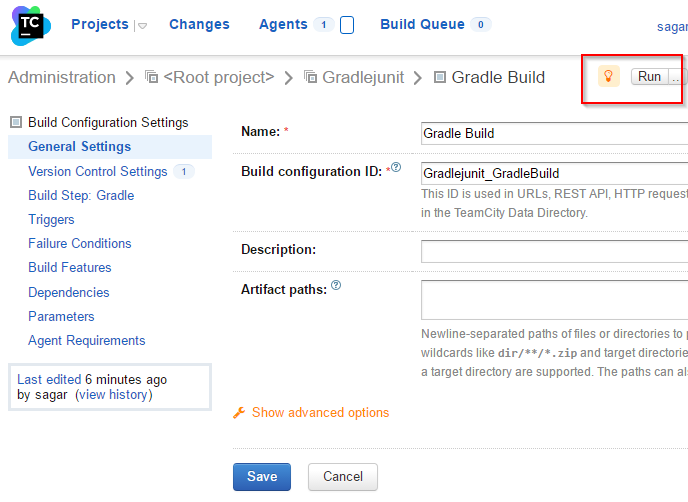Viewport: 688px width, 502px height.
Task: Click the Root project breadcrumb icon
Action: 151,77
